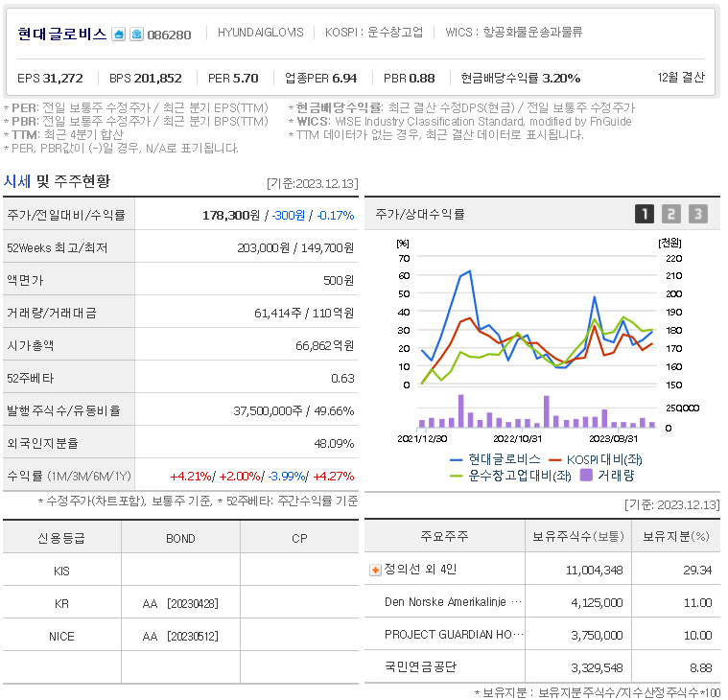This screenshot has width=728, height=700.
Task: Click the 시세 heading link
Action: [x=17, y=181]
